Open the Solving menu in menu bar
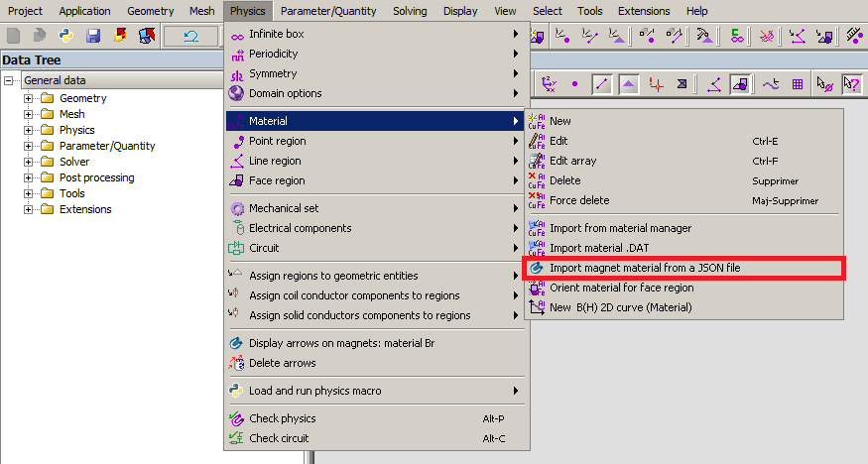 pyautogui.click(x=410, y=11)
